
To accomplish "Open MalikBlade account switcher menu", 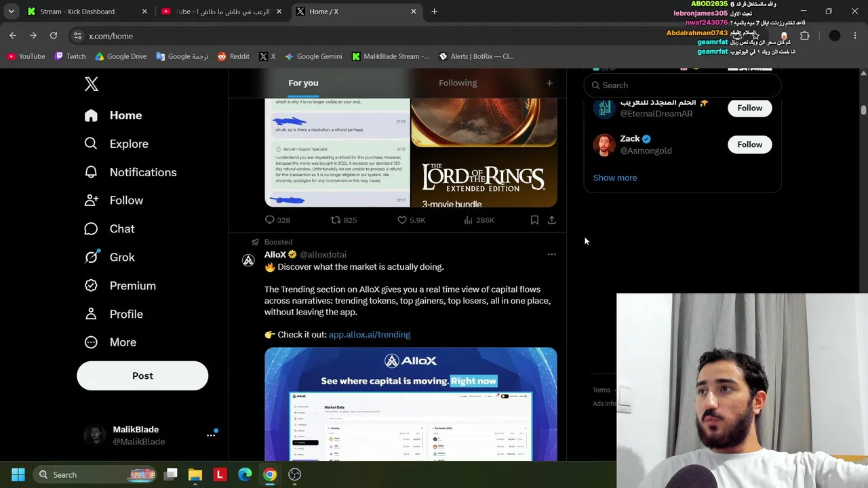I will (x=149, y=435).
